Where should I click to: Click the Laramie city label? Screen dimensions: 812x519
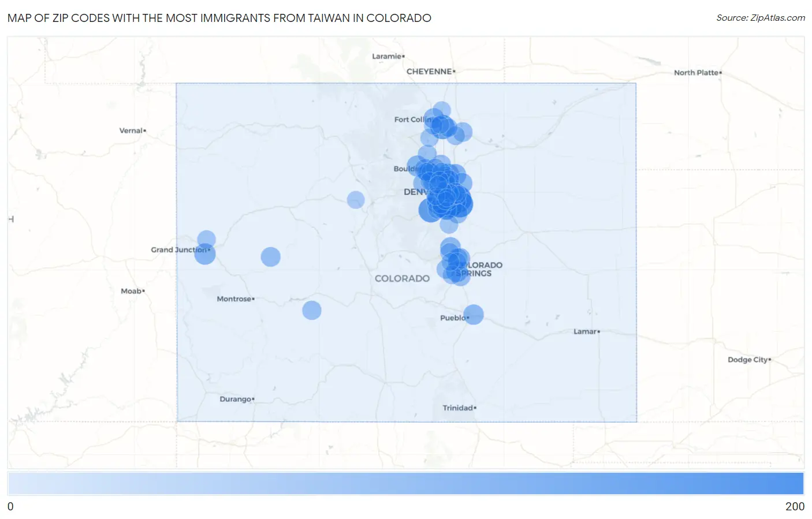[388, 56]
